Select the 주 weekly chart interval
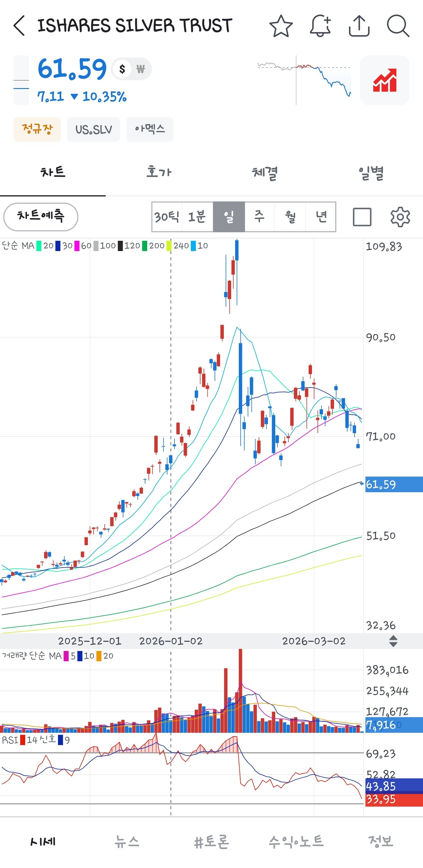 tap(260, 217)
